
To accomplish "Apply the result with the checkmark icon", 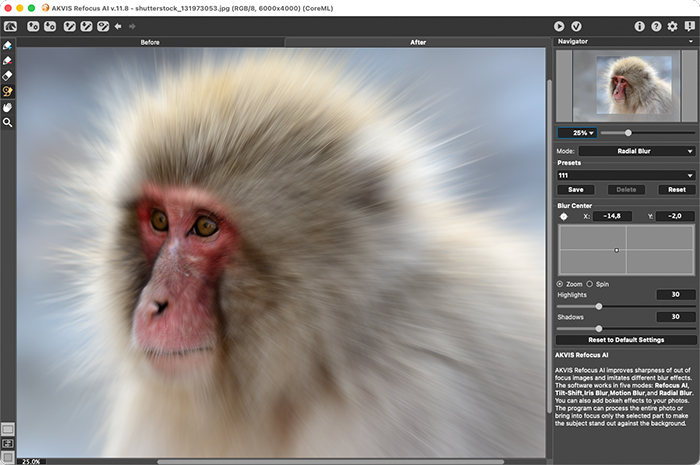I will point(577,26).
